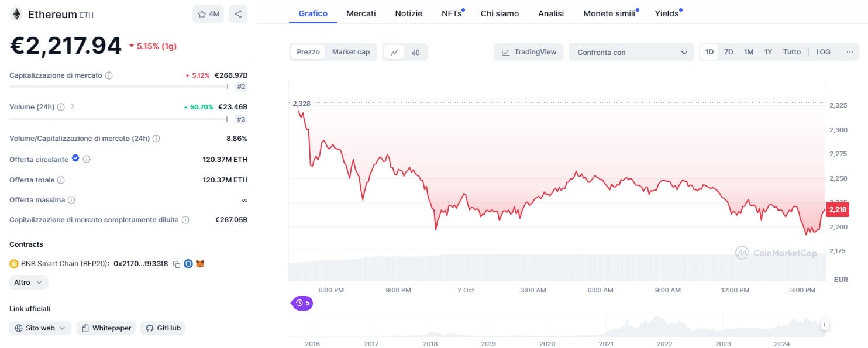
Task: Click the purple history events badge
Action: (302, 303)
